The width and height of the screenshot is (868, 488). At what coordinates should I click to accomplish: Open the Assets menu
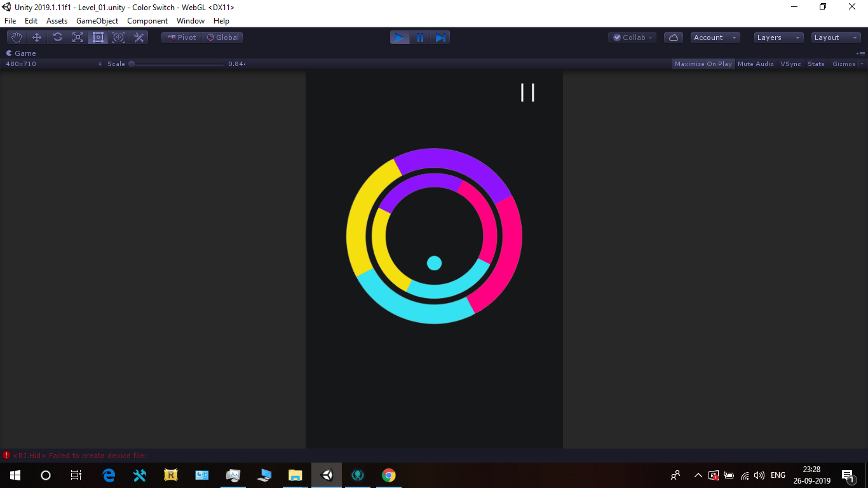57,21
